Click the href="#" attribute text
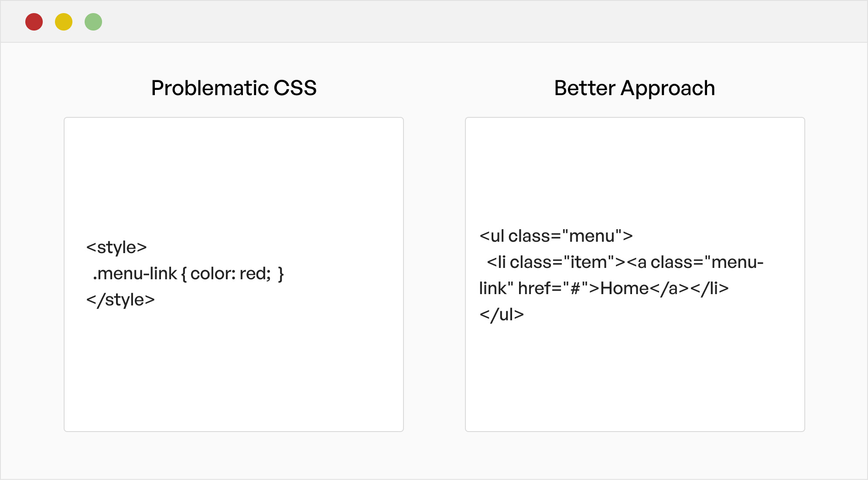This screenshot has height=480, width=868. (553, 288)
